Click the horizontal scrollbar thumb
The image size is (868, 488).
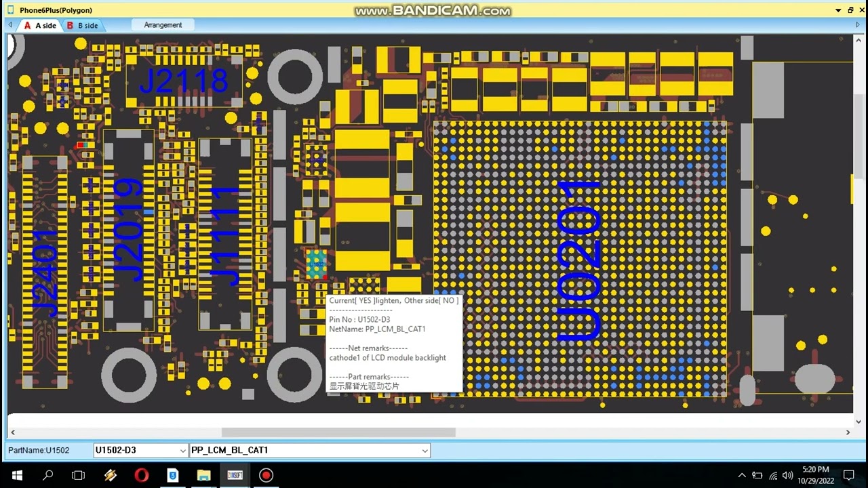coord(338,432)
